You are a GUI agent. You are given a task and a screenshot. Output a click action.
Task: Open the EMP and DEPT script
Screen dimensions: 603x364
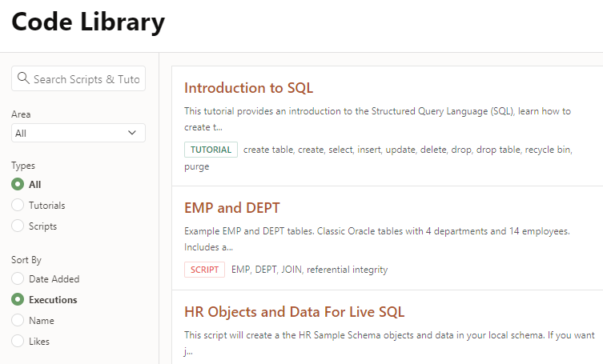coord(232,208)
